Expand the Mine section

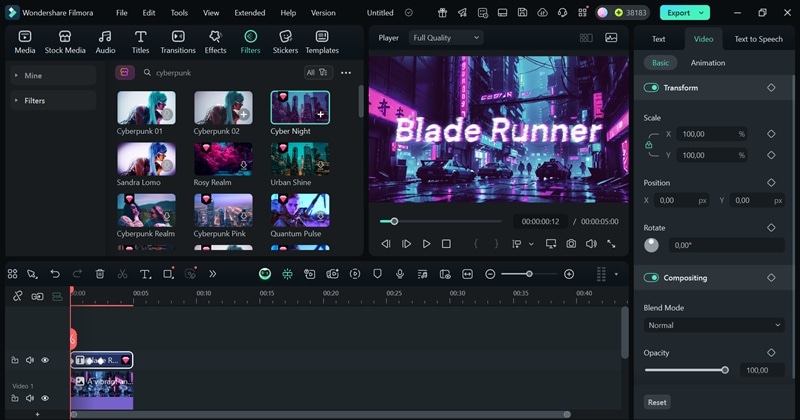pyautogui.click(x=53, y=76)
